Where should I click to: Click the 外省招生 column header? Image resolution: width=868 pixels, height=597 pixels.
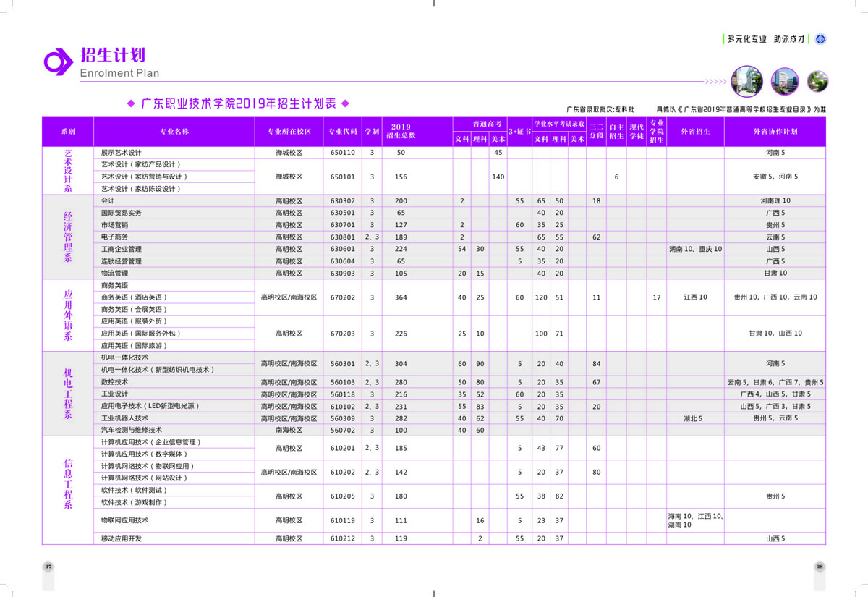click(695, 132)
